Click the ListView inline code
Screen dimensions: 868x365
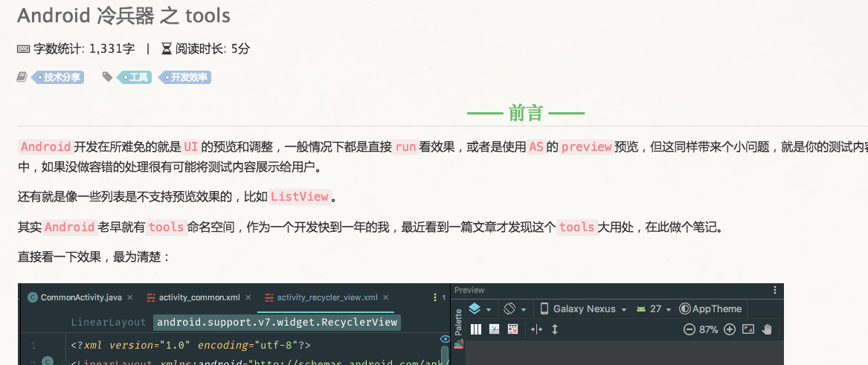coord(300,196)
